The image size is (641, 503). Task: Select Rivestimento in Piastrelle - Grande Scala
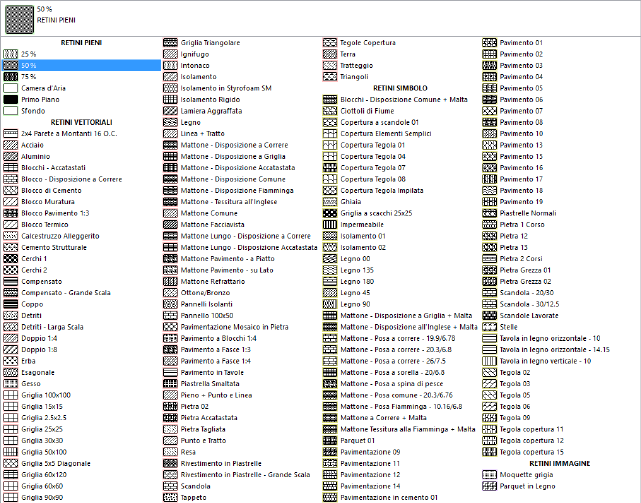point(245,474)
